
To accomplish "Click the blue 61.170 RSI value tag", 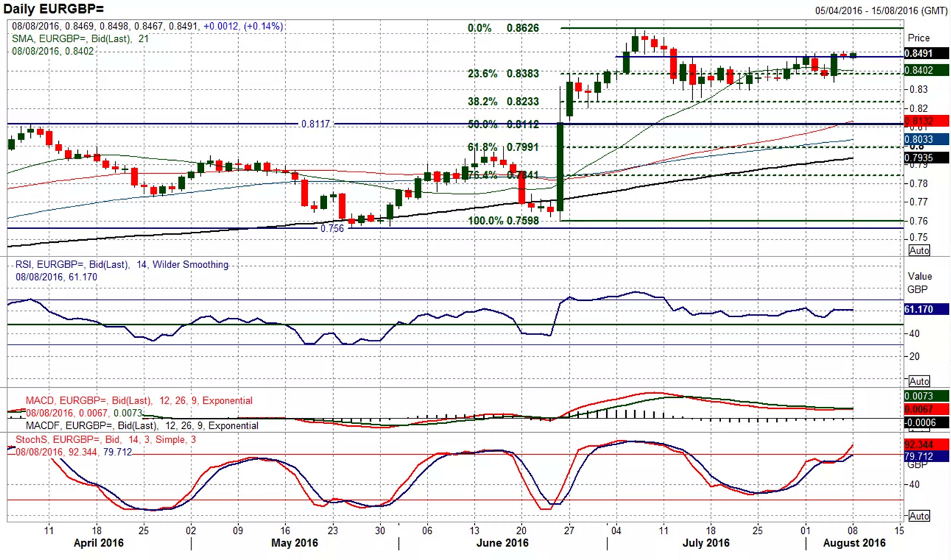I will 926,309.
